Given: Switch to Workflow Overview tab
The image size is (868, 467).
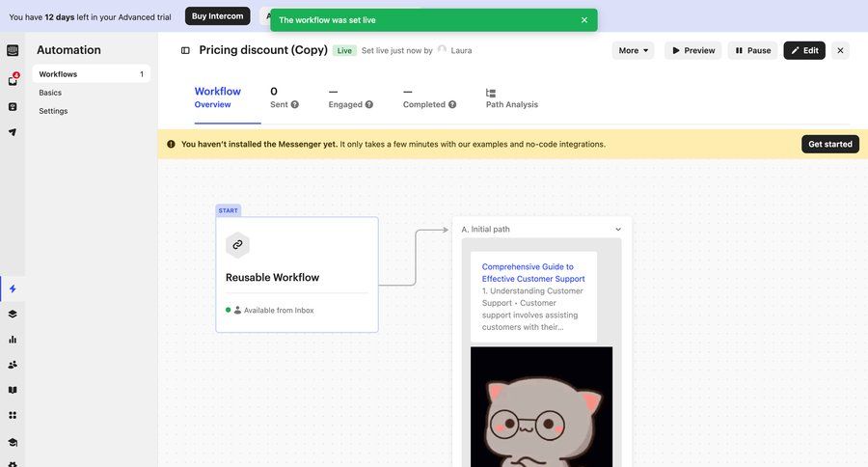Looking at the screenshot, I should 218,97.
